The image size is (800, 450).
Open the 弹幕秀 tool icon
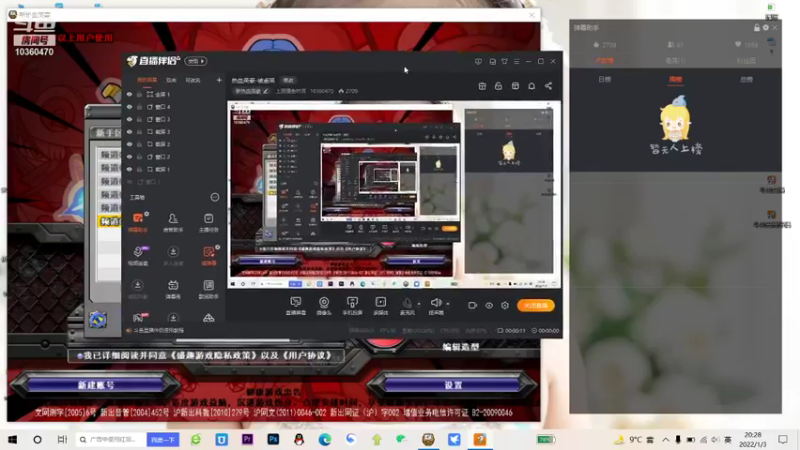click(173, 289)
